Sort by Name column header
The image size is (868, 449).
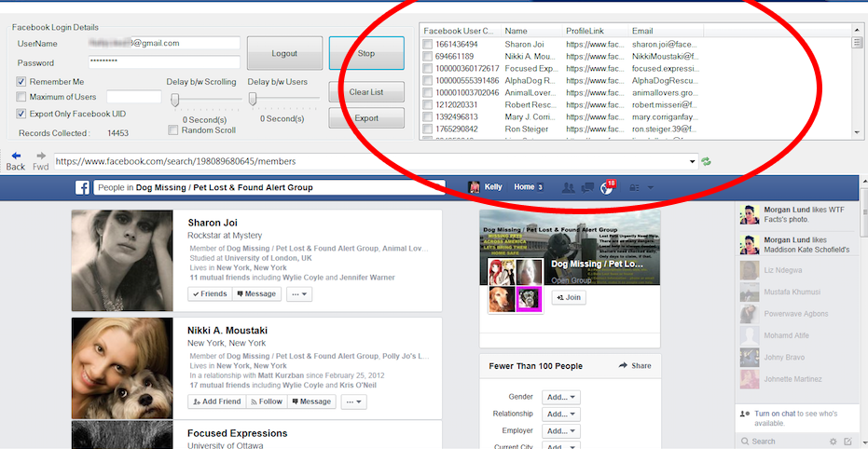[x=531, y=31]
